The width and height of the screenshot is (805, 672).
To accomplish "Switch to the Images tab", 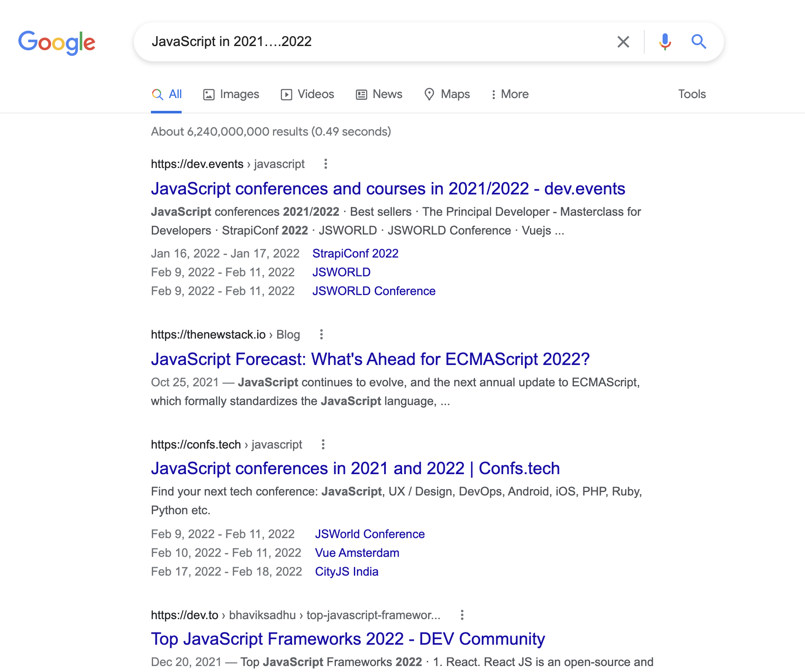I will [231, 94].
